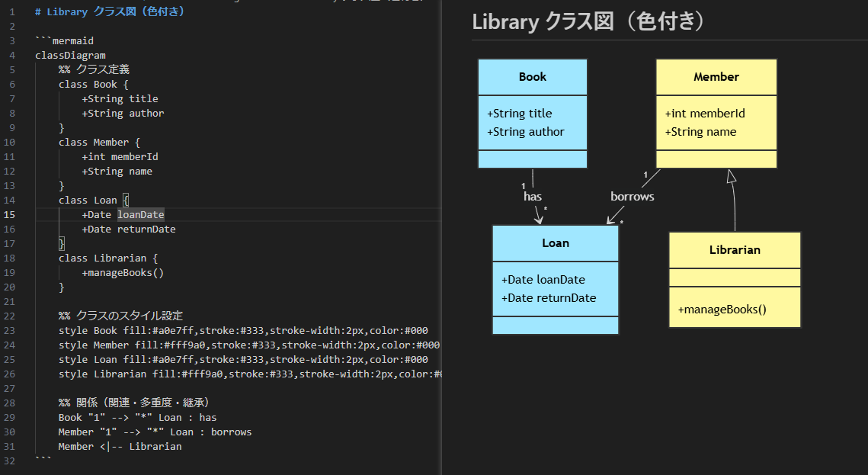Click line number 23 in the gutter
868x475 pixels.
click(10, 330)
